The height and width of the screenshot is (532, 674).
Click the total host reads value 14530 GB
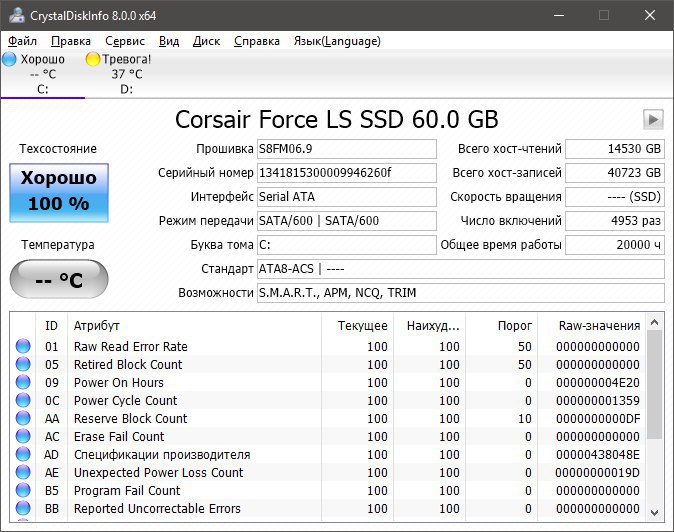[x=615, y=149]
